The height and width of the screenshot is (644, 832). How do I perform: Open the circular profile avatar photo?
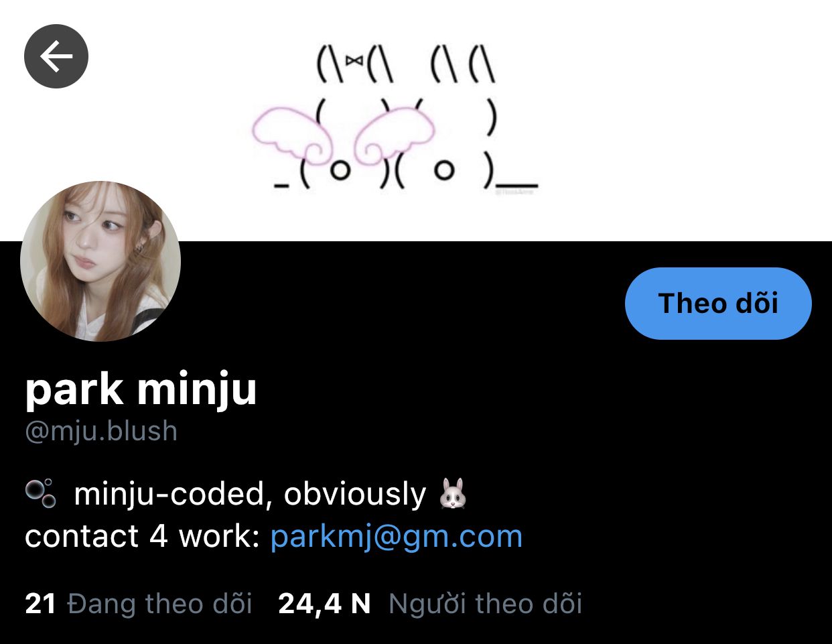(x=100, y=261)
